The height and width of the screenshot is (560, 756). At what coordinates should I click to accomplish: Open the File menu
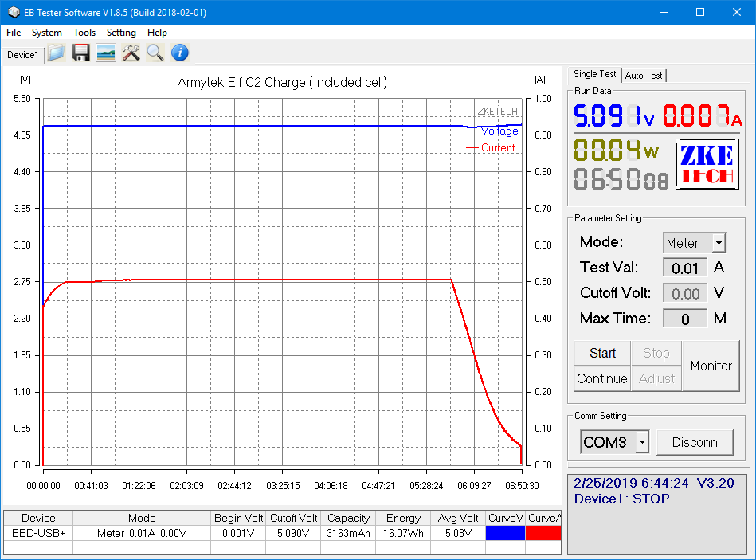point(14,33)
